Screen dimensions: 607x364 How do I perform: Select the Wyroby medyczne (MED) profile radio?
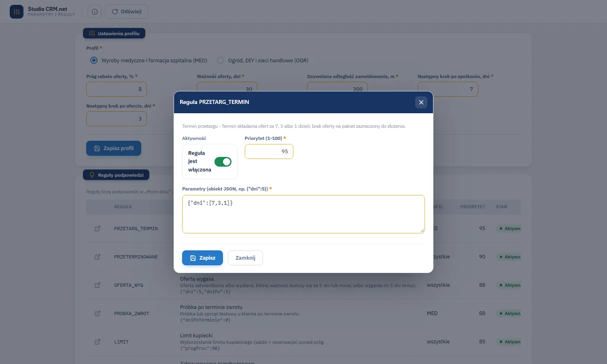[x=94, y=60]
